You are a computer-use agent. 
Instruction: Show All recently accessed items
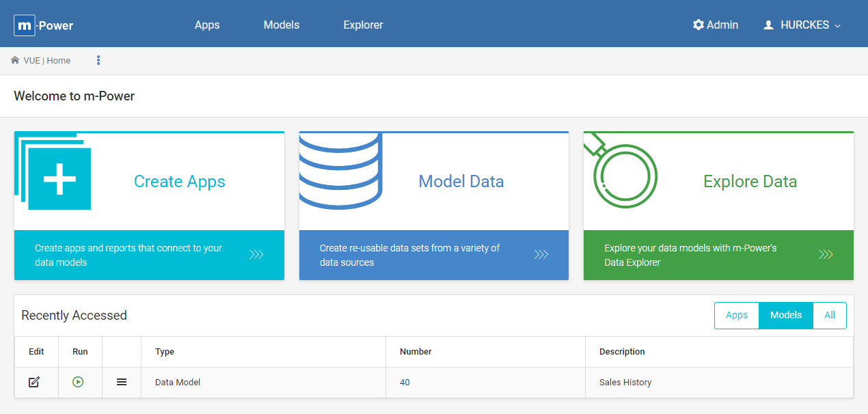point(830,316)
